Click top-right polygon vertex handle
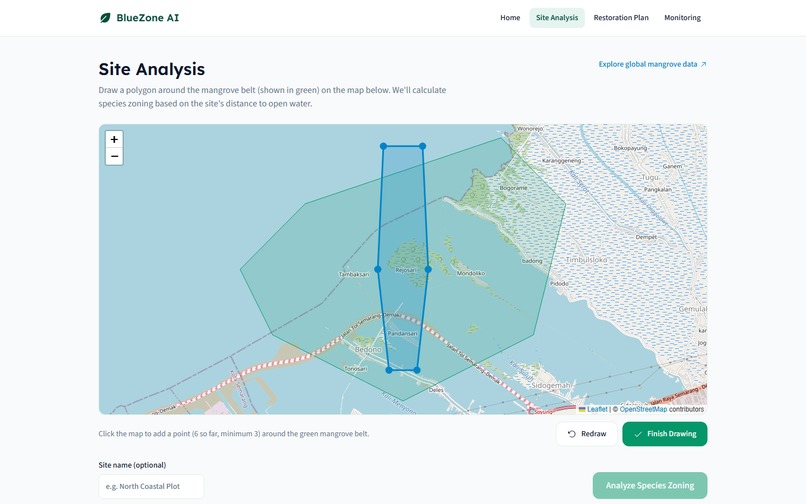Screen dimensions: 806x504 pyautogui.click(x=423, y=147)
